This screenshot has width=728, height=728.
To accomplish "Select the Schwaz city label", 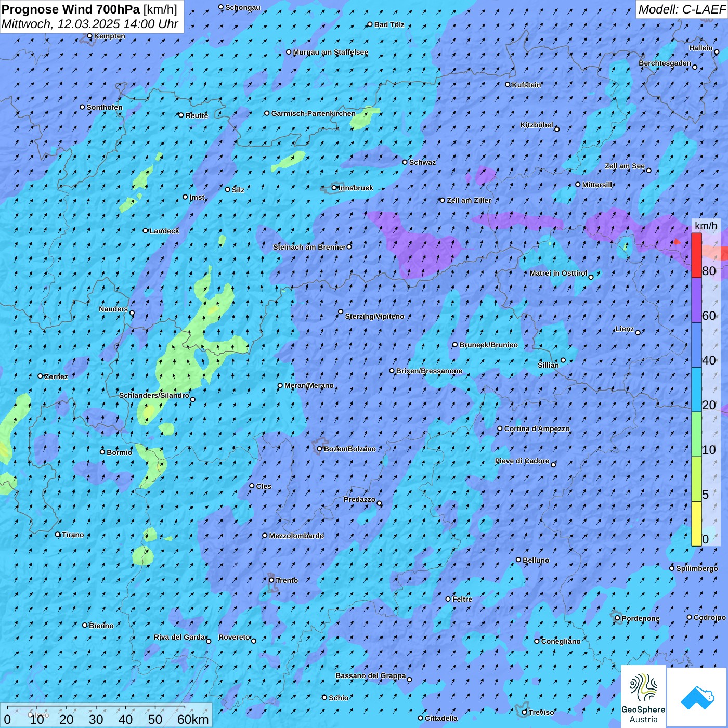I will (x=422, y=162).
